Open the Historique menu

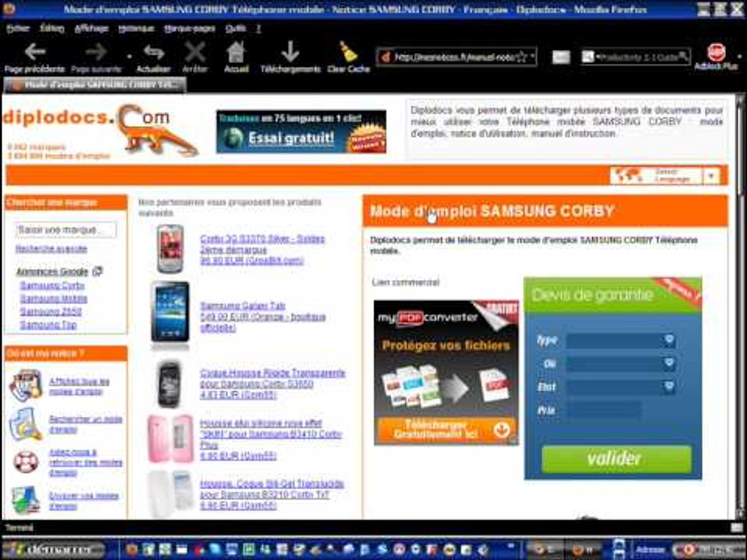(x=136, y=29)
